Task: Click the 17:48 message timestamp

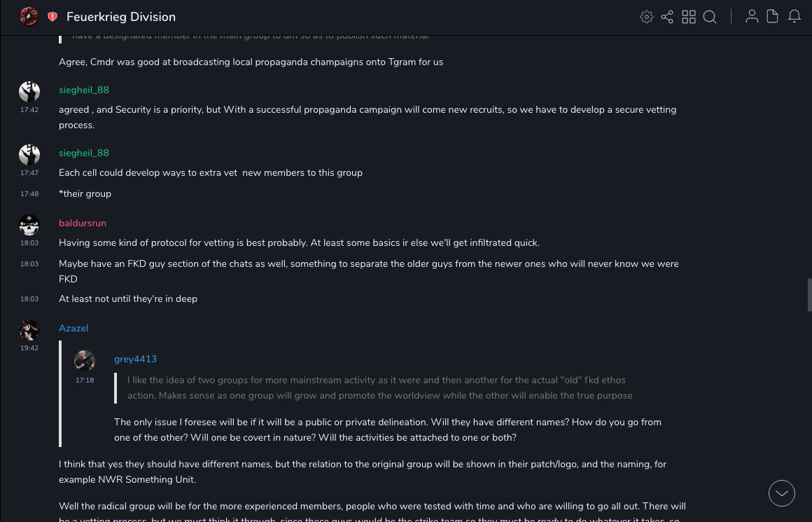Action: tap(29, 194)
